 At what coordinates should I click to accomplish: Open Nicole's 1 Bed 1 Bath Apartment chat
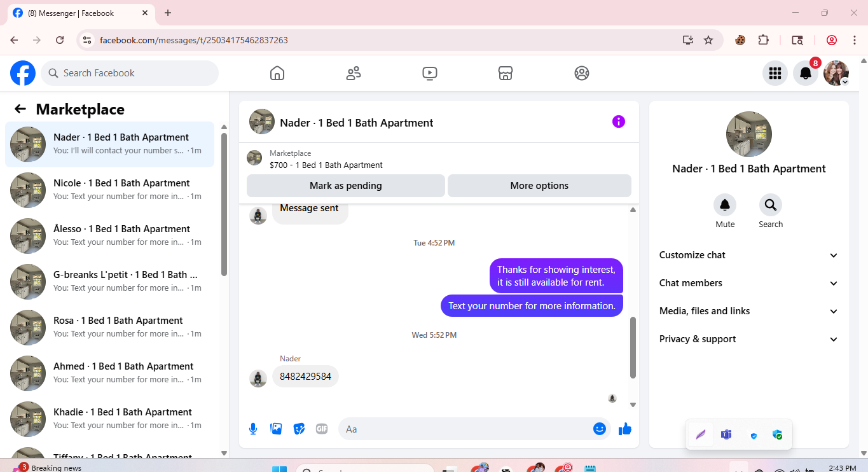110,190
